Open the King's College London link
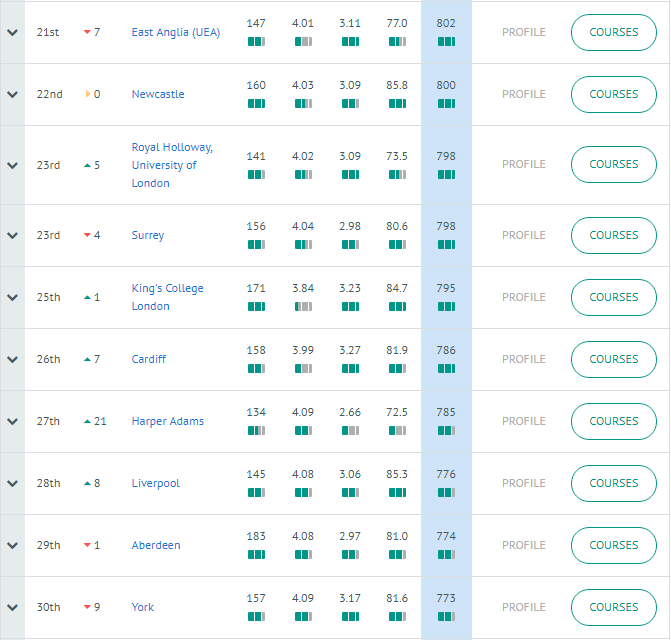671x640 pixels. [167, 297]
